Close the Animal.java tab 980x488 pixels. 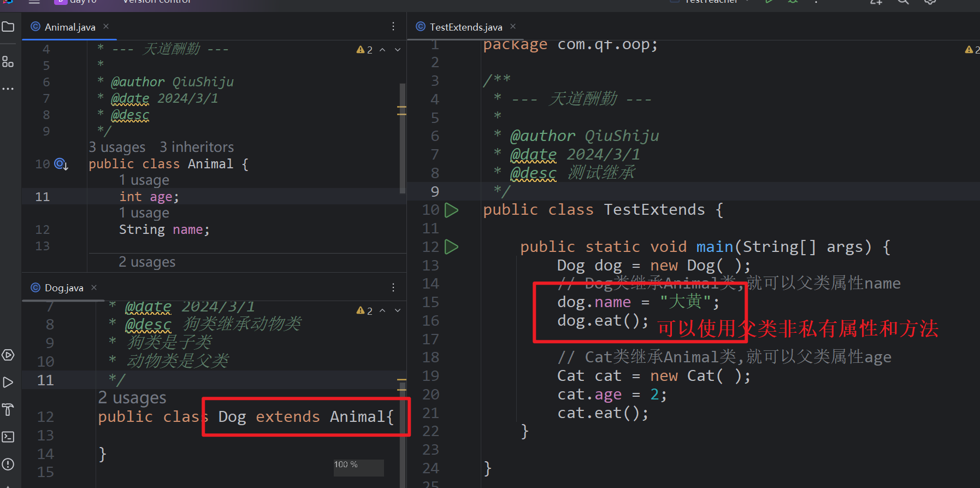(x=106, y=26)
